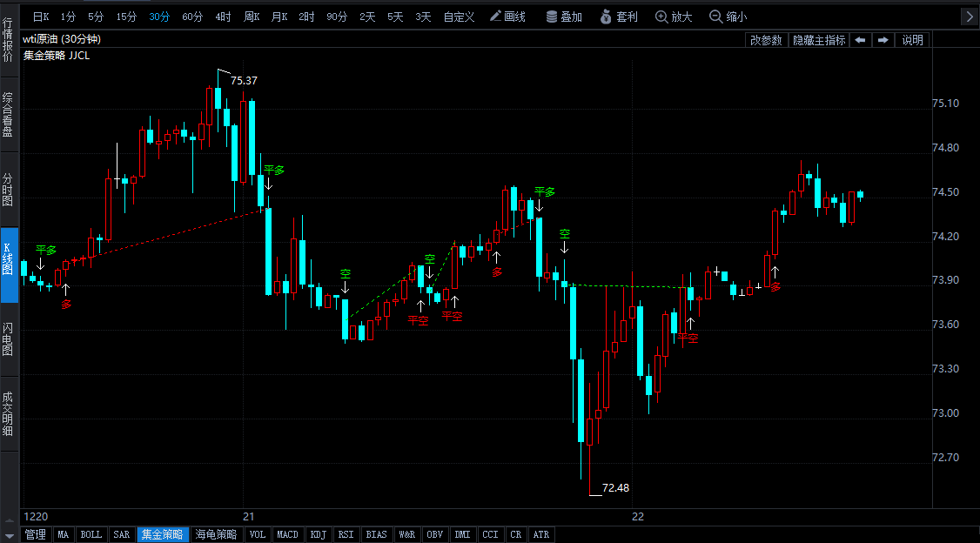
Task: Open 管理 indicator management
Action: click(36, 535)
